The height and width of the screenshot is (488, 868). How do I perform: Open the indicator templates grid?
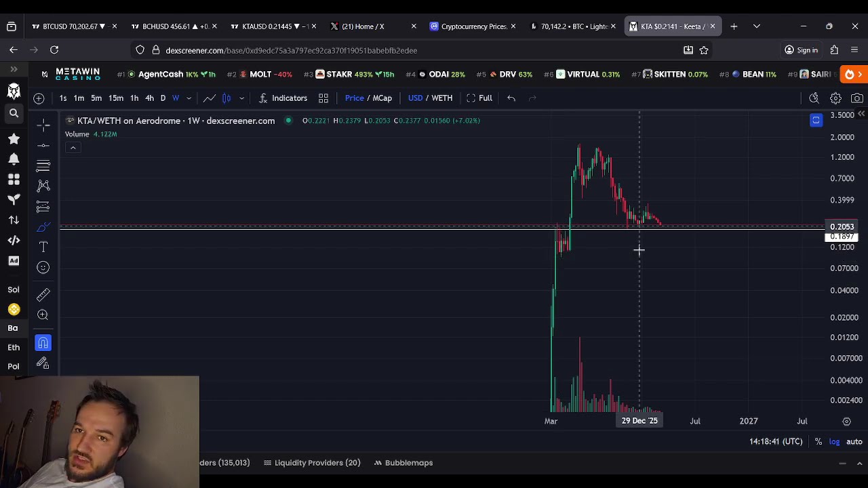323,98
